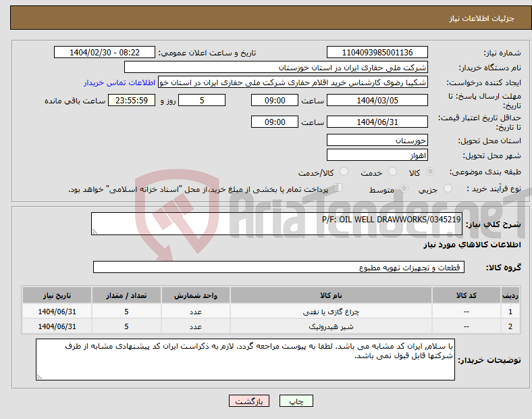The width and height of the screenshot is (532, 419).
Task: Click the delivery city field اهواز
Action: (x=377, y=155)
